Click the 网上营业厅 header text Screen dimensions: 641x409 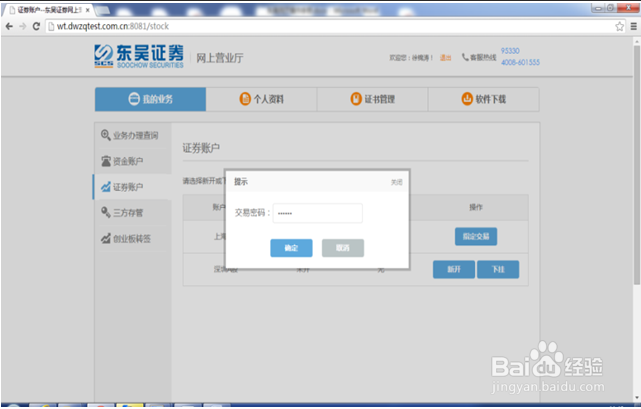(220, 58)
